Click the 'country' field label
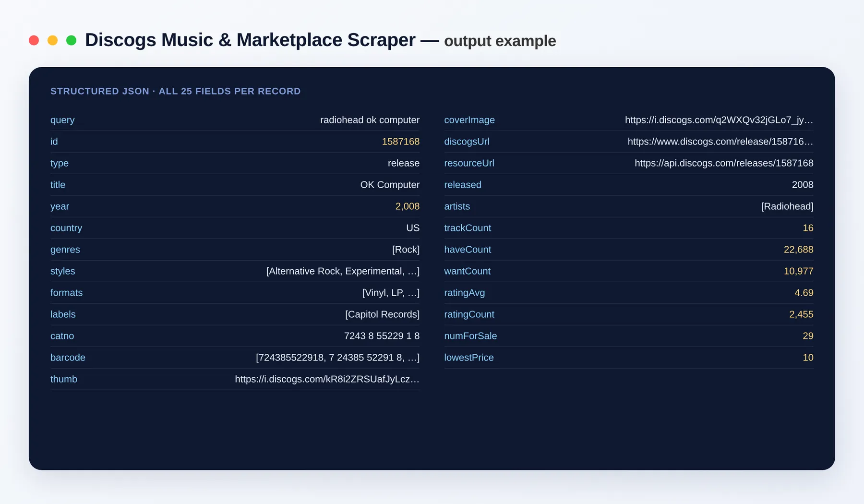This screenshot has width=864, height=504. coord(66,228)
